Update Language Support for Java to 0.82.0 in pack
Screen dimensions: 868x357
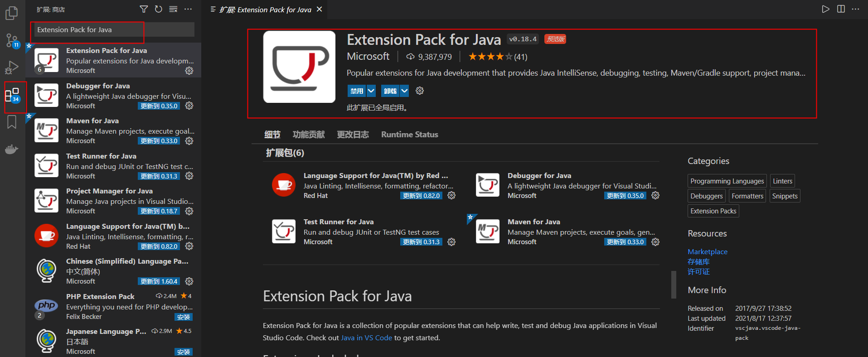pos(421,196)
